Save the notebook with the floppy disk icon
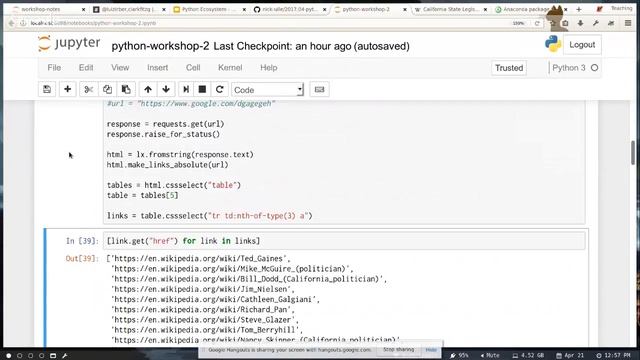The height and width of the screenshot is (360, 640). (47, 89)
